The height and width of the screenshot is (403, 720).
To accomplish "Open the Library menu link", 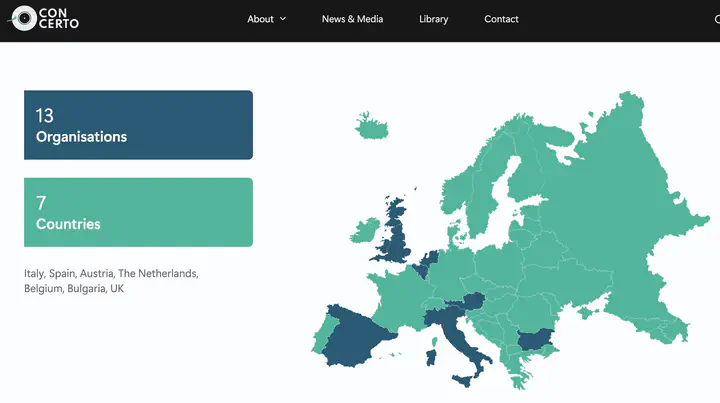I will coord(433,19).
